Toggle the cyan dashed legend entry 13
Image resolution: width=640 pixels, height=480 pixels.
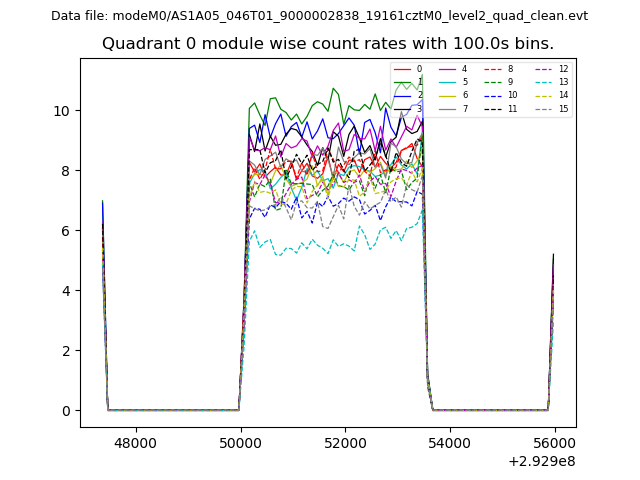coord(547,82)
